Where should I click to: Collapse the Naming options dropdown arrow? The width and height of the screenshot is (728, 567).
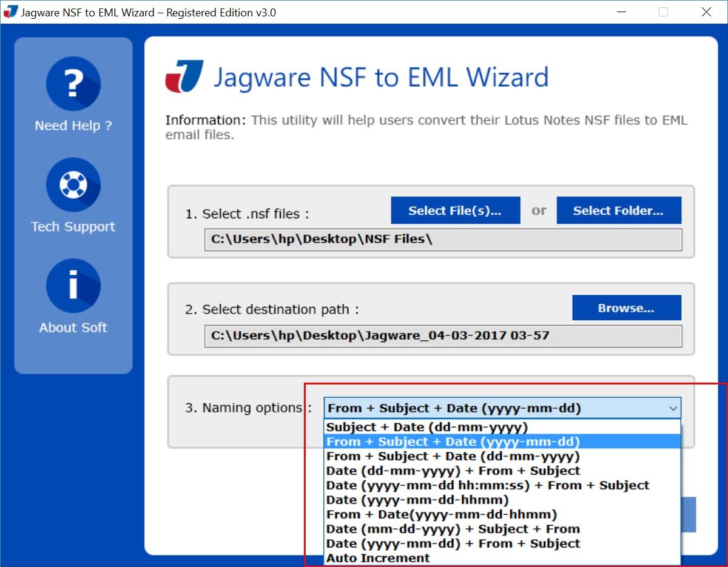click(673, 409)
